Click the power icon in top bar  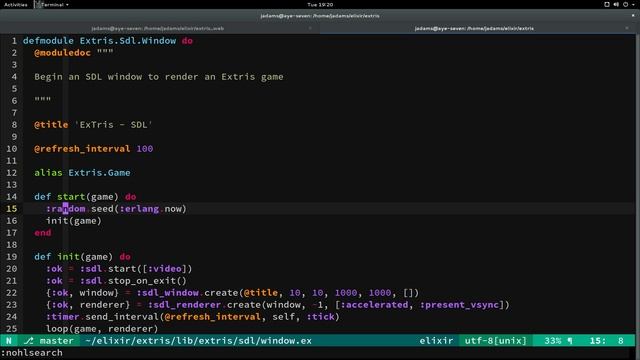point(625,4)
